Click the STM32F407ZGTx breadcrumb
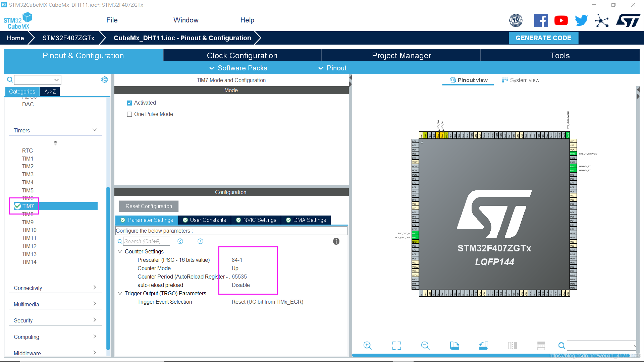The width and height of the screenshot is (644, 362). [68, 38]
